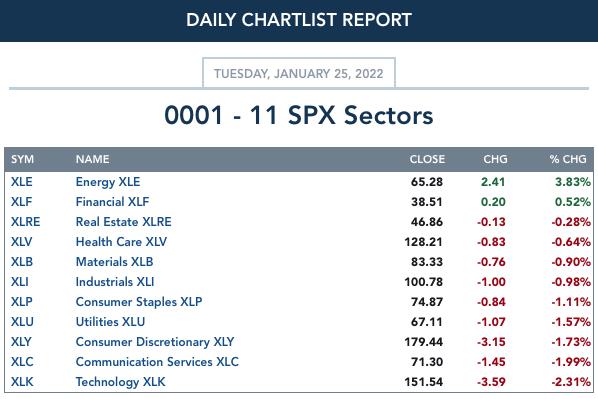Click the Tuesday, January 25, 2022 date box
Image resolution: width=598 pixels, height=399 pixels.
point(299,73)
